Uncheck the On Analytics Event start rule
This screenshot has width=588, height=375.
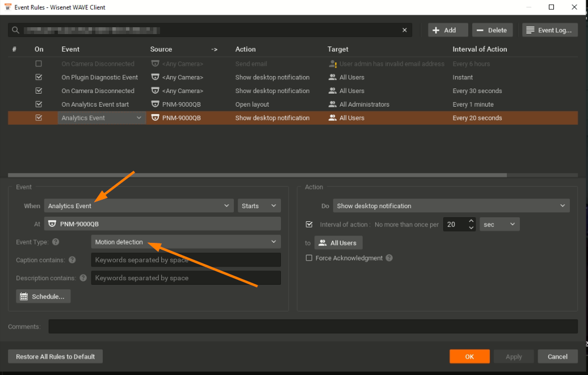coord(39,104)
